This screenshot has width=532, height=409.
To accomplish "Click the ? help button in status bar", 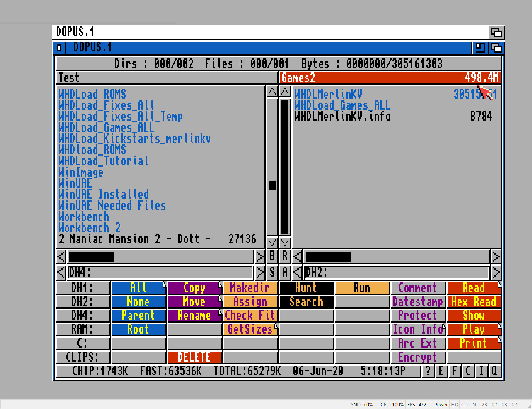I will pos(428,371).
